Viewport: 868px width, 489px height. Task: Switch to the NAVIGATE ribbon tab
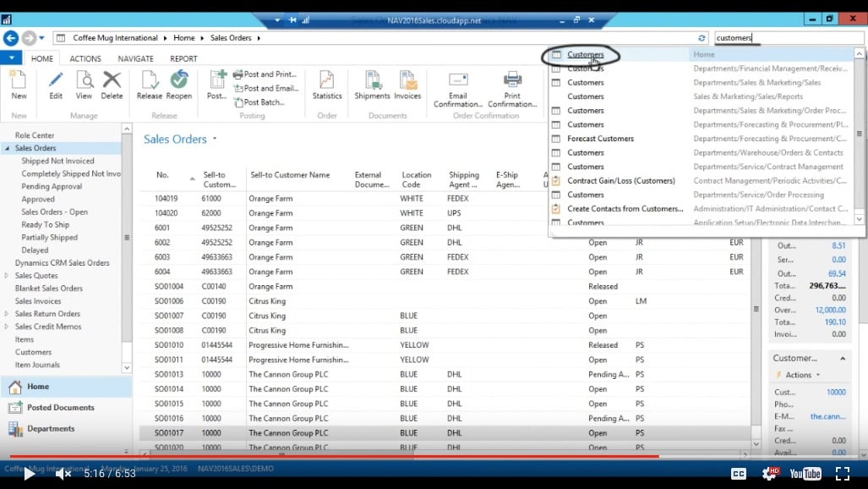[135, 58]
